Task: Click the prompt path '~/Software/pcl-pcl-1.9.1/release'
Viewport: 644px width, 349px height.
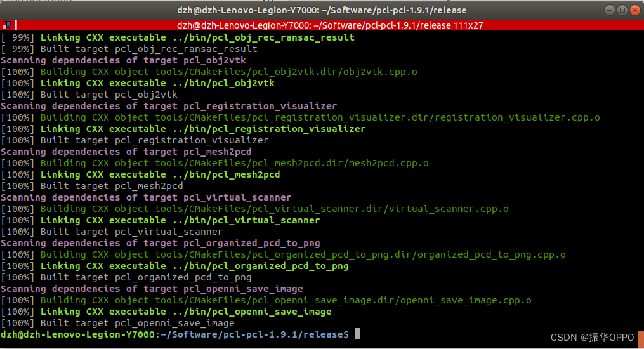Action: [x=252, y=334]
